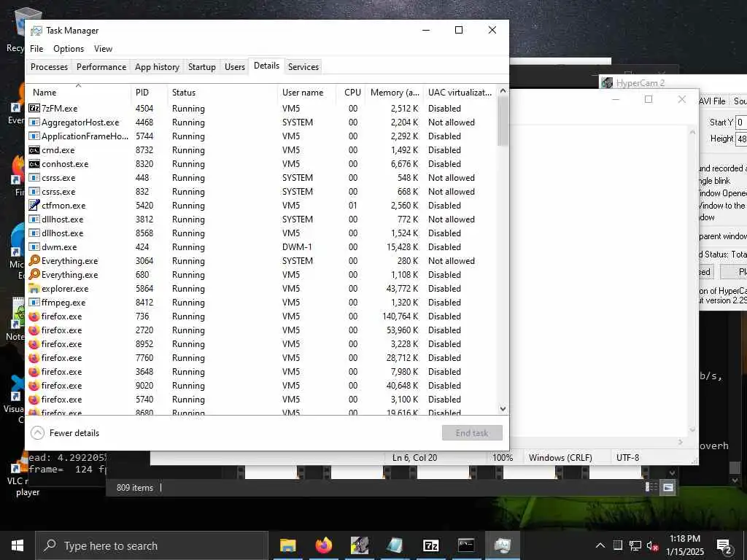This screenshot has width=747, height=560.
Task: Click the explorer.exe folder icon
Action: pos(34,288)
